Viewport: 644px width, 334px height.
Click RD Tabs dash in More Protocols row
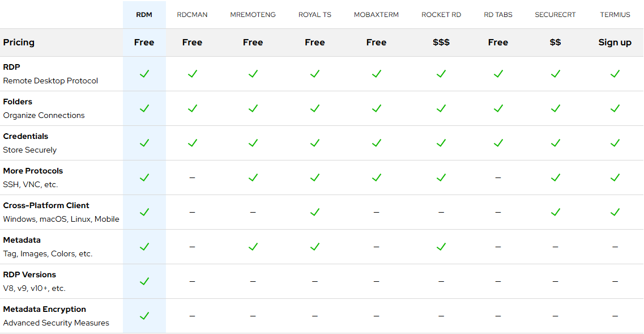pos(498,177)
